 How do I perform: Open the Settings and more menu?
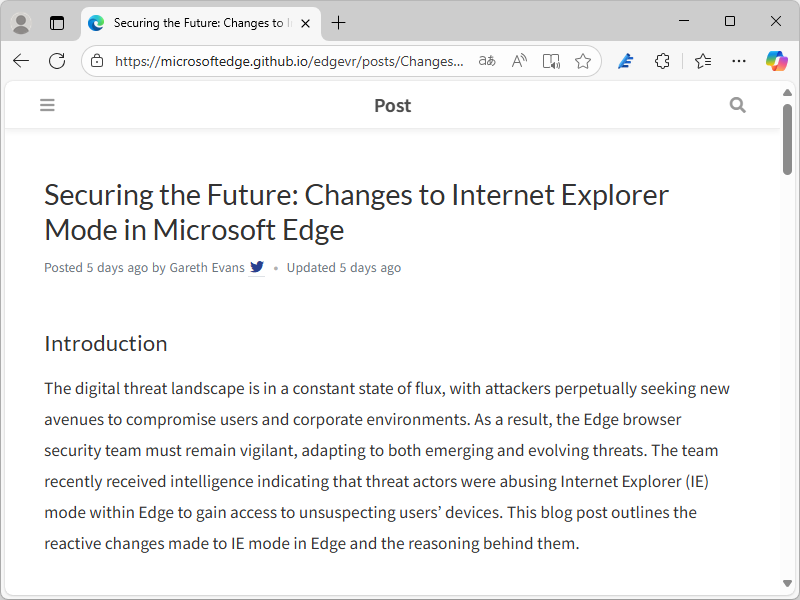click(x=739, y=61)
